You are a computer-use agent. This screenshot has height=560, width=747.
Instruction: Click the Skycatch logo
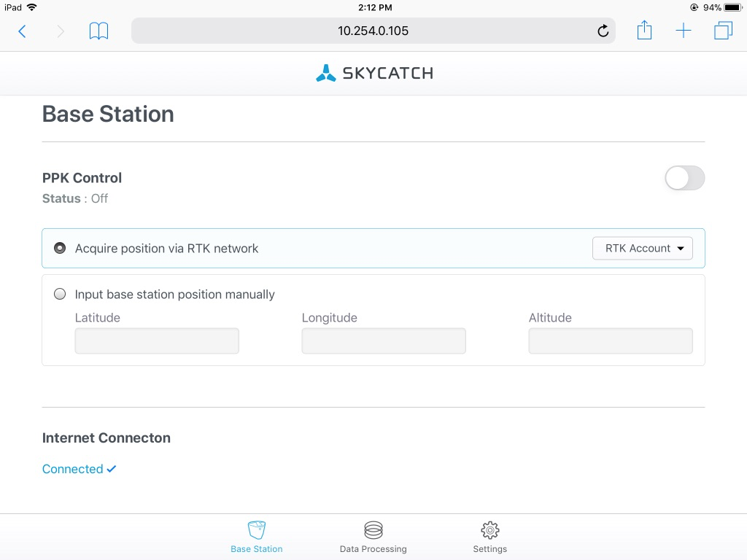[x=374, y=73]
